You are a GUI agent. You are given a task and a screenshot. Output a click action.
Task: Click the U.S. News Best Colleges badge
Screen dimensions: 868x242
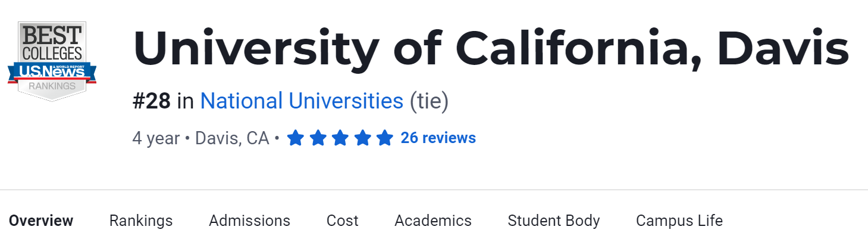pos(52,61)
